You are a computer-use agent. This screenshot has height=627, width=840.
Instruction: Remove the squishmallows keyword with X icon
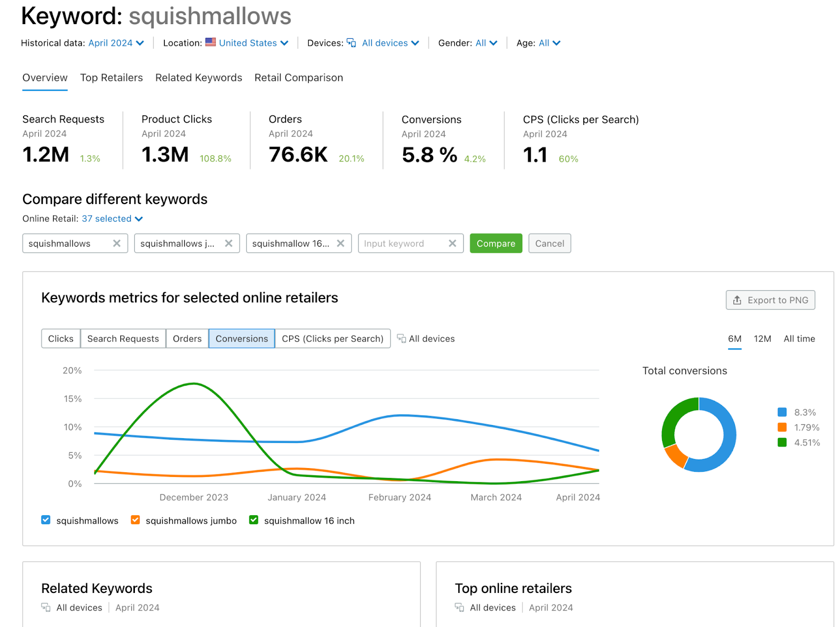pyautogui.click(x=117, y=243)
